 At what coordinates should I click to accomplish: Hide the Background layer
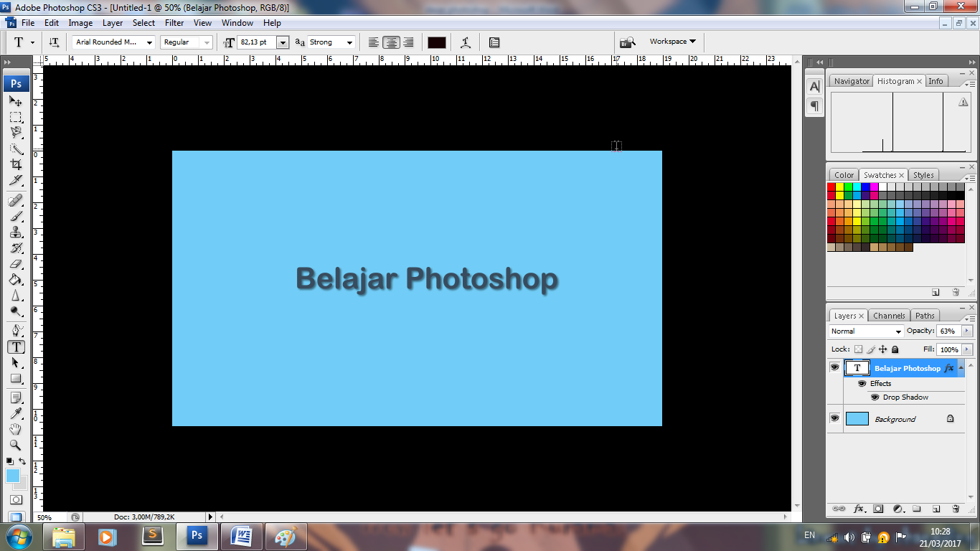(x=834, y=418)
